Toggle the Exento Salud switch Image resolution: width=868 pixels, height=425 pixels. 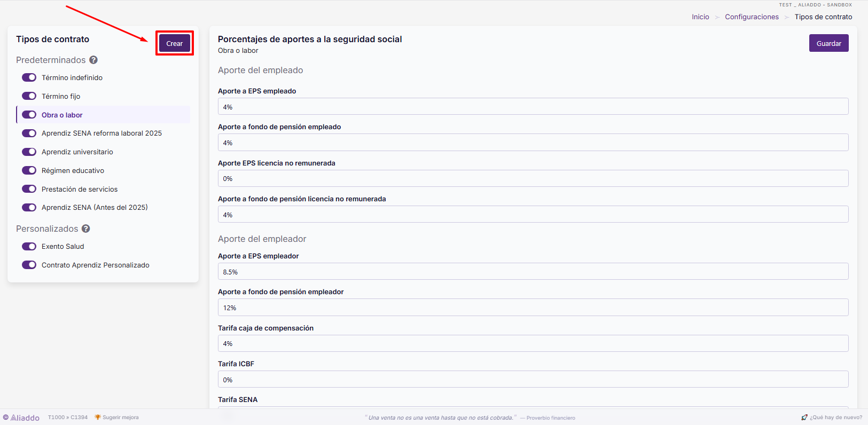tap(29, 246)
